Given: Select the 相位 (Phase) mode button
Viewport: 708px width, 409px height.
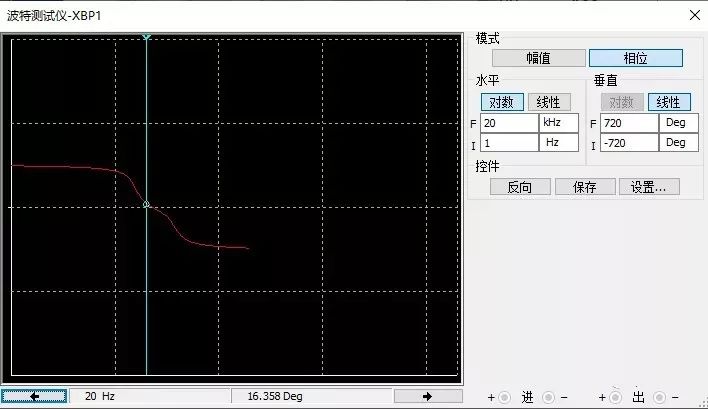Looking at the screenshot, I should coord(636,58).
